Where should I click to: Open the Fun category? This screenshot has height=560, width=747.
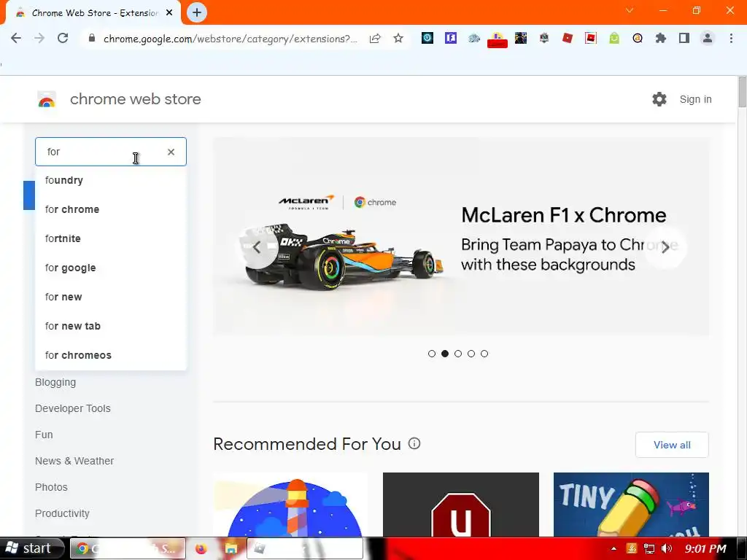coord(44,435)
